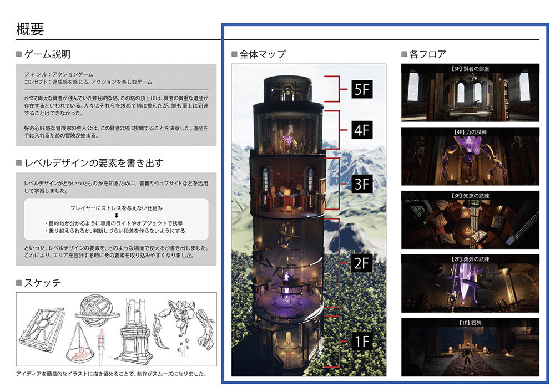This screenshot has height=392, width=555.
Task: Open the 【4F】力の試練 screenshot thumbnail
Action: (470, 156)
